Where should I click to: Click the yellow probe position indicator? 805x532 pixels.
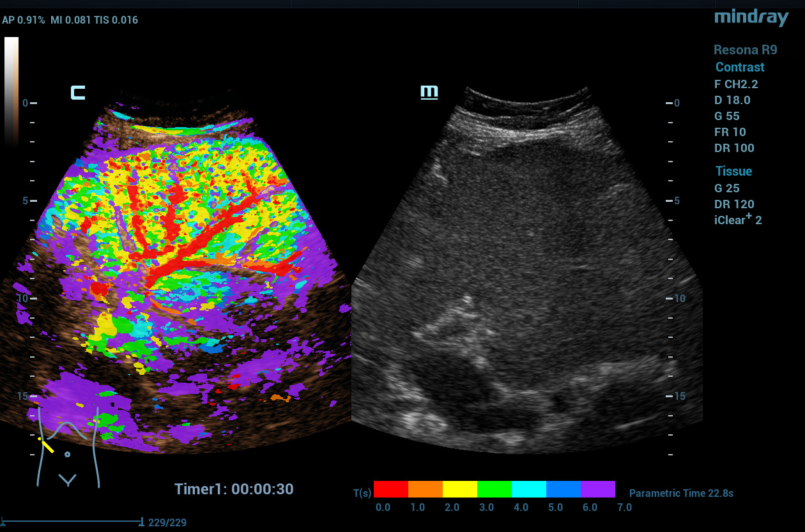pyautogui.click(x=47, y=445)
